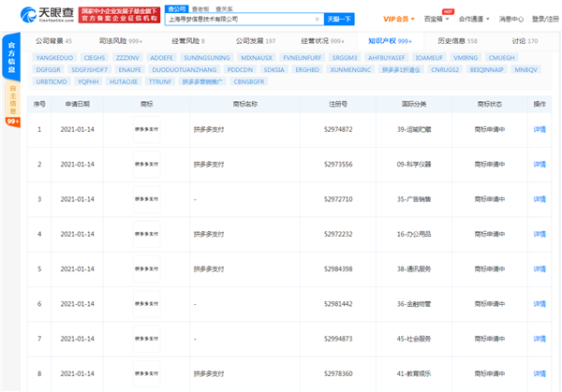Open the 历史信息 tab

pyautogui.click(x=456, y=42)
